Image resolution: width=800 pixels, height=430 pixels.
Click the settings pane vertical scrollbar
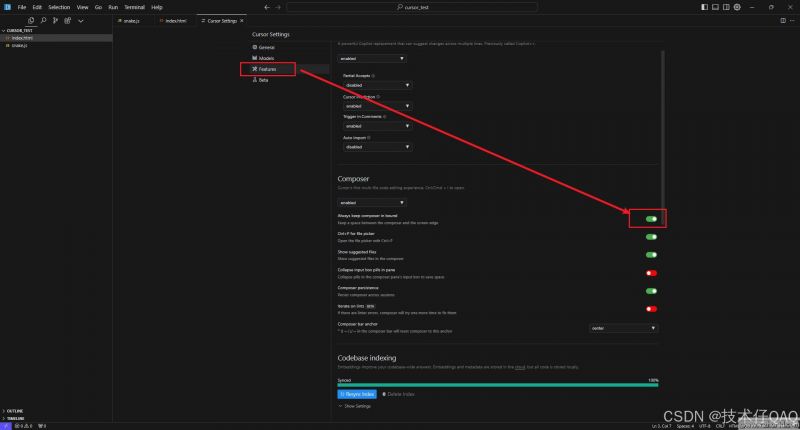click(x=663, y=138)
